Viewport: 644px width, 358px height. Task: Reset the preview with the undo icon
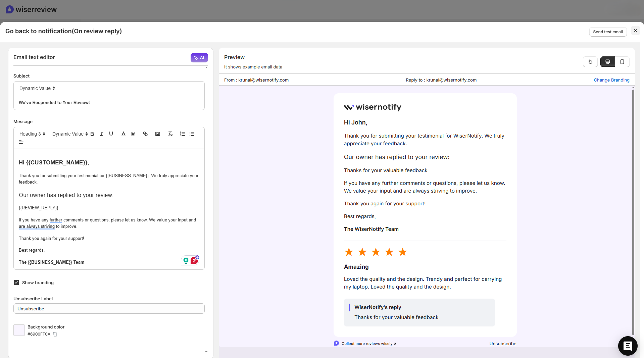click(x=590, y=62)
